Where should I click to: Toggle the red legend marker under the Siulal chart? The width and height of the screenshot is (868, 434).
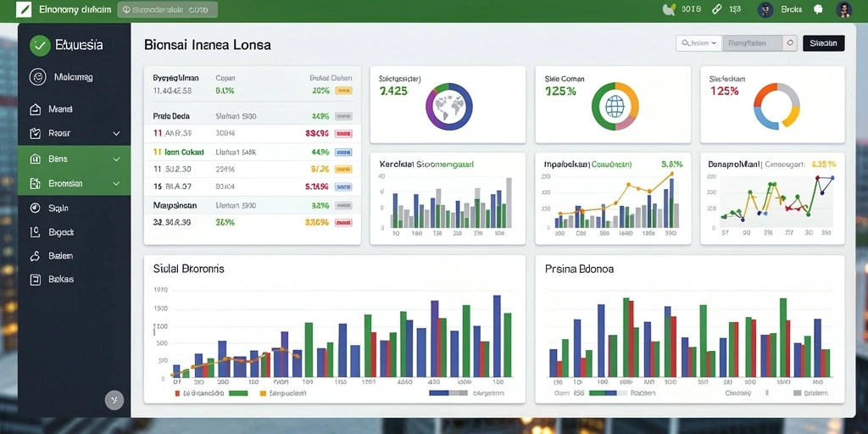coord(177,393)
